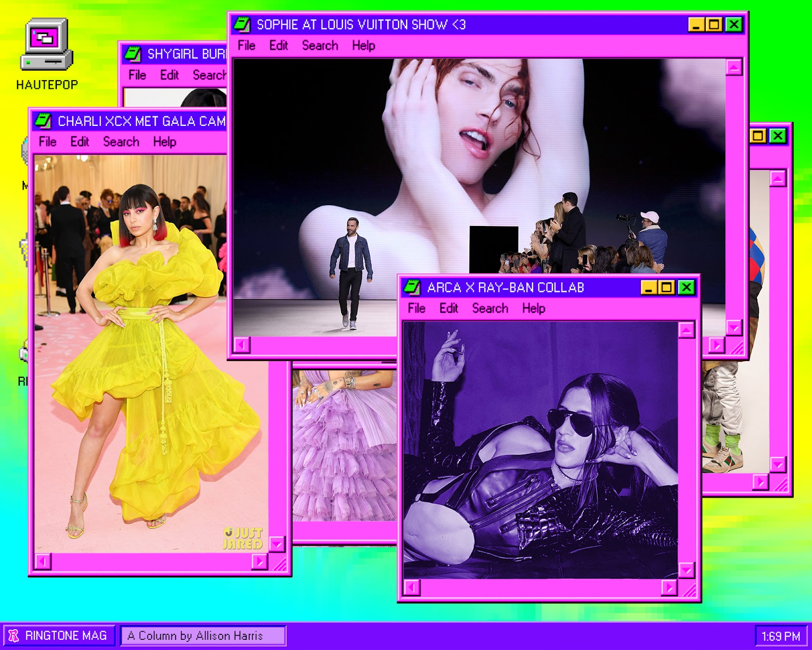
Task: Select the 'A Column by Allison Harris' taskbar item
Action: tap(204, 636)
